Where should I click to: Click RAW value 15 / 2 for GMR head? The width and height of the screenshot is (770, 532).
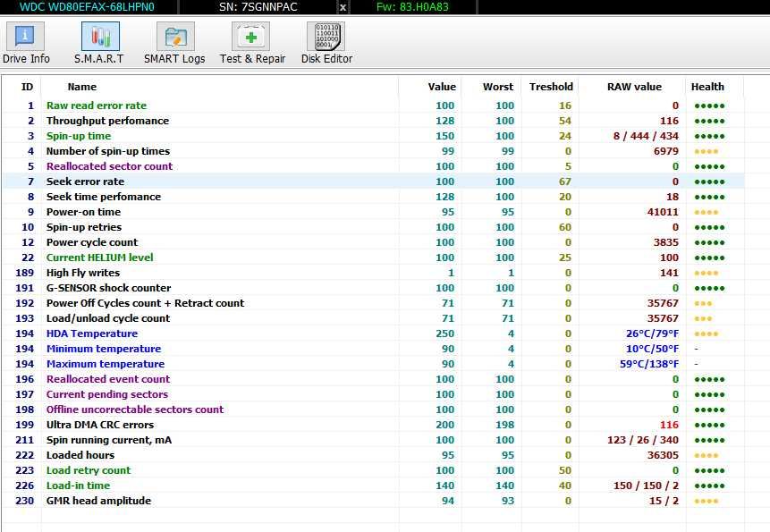[664, 501]
